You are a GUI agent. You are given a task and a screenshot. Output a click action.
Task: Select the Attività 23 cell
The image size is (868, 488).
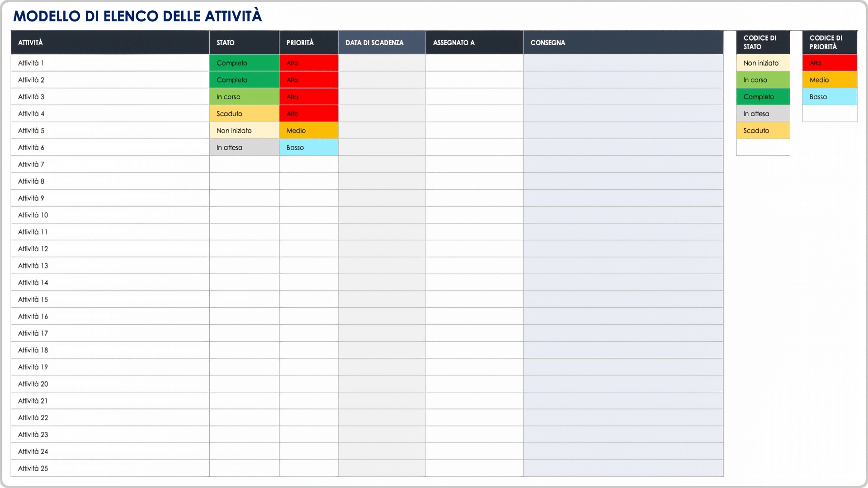(x=110, y=435)
